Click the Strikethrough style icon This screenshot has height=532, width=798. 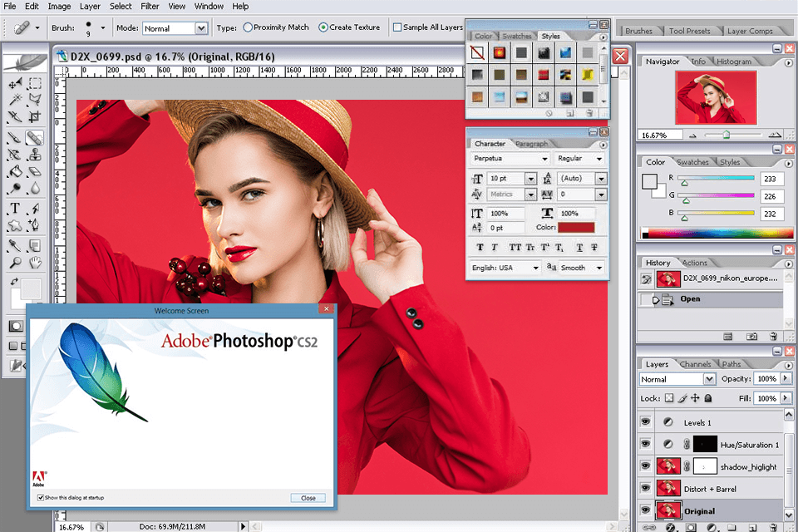[x=594, y=248]
